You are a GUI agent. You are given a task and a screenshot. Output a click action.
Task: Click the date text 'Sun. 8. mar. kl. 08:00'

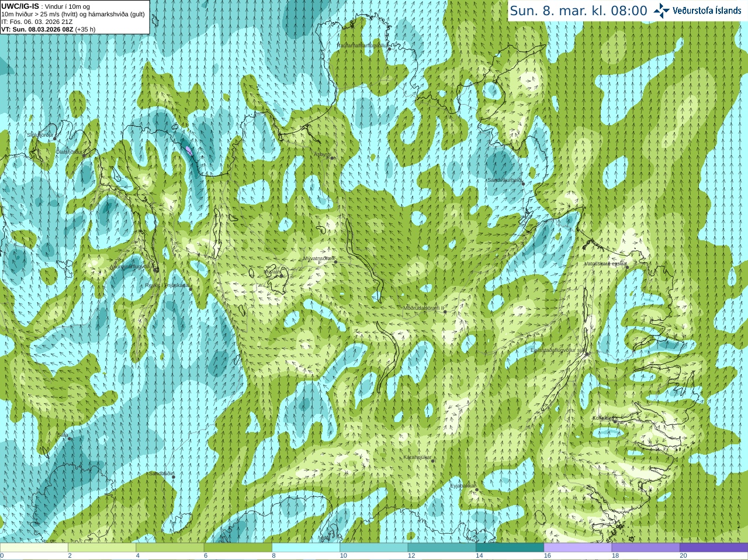[579, 11]
